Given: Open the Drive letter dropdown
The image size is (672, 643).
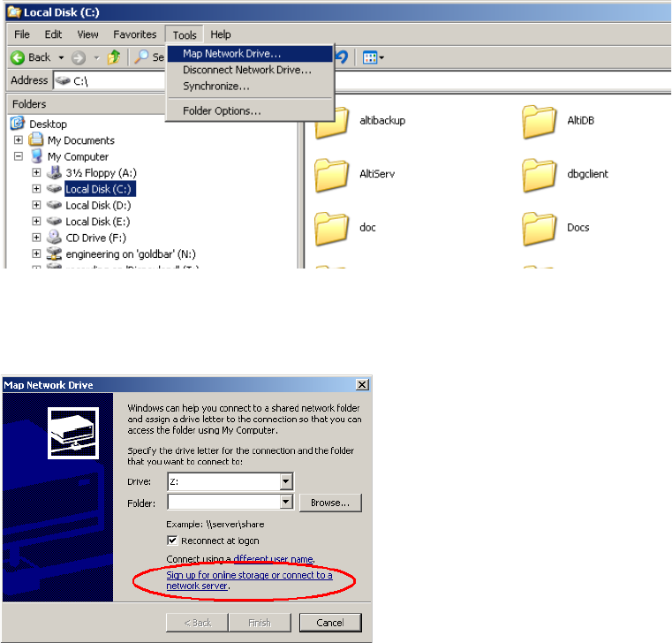Looking at the screenshot, I should pyautogui.click(x=286, y=481).
